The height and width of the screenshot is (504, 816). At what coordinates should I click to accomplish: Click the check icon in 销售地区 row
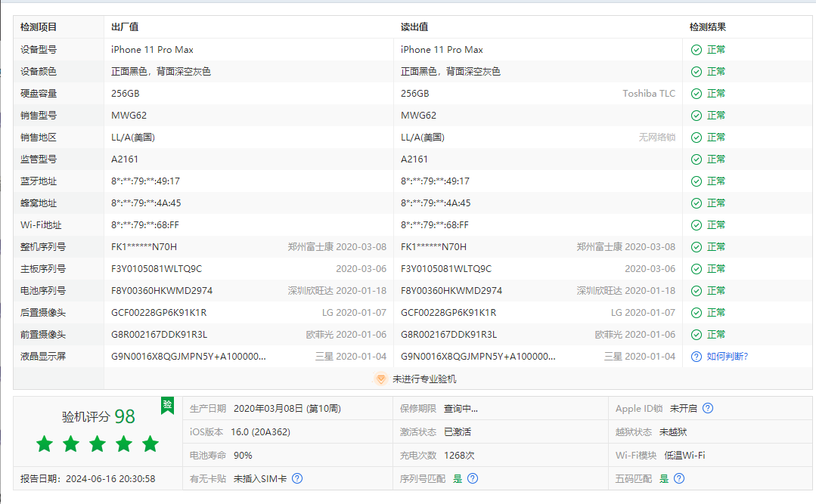pos(697,138)
